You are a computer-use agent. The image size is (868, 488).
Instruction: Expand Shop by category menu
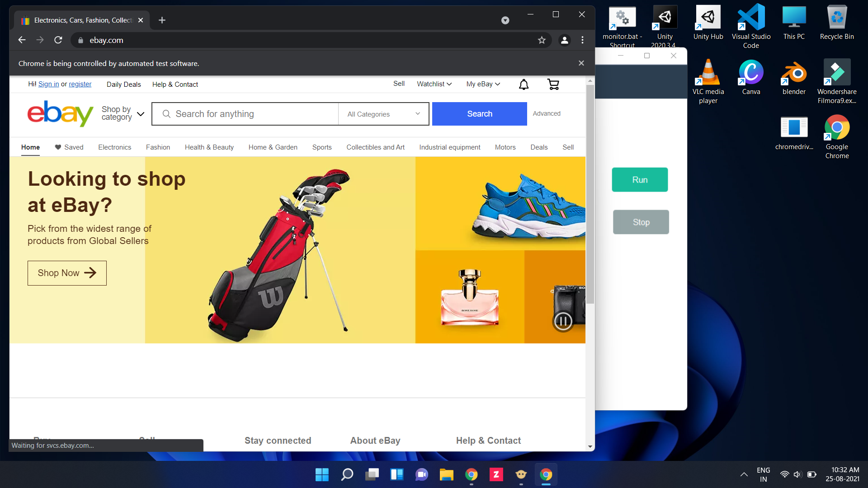[x=123, y=113]
